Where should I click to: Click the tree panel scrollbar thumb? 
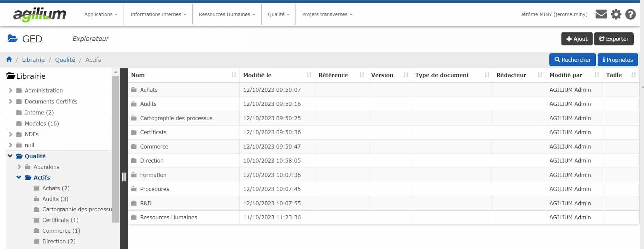116,149
